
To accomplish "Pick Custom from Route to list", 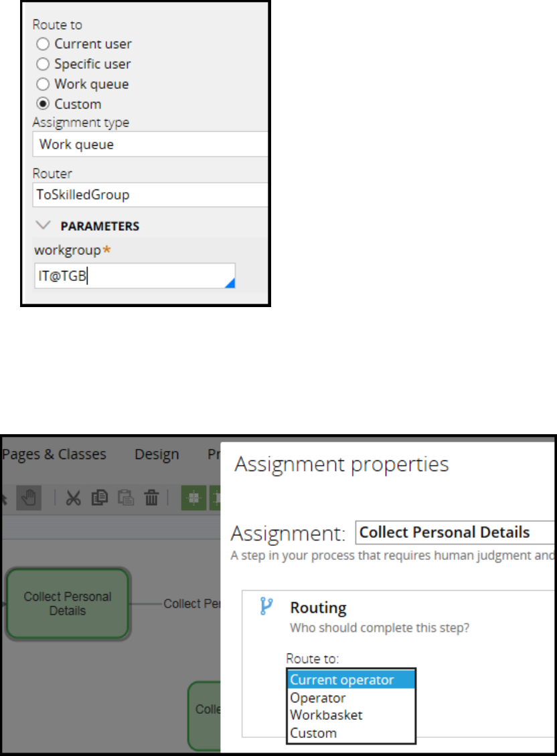I will 313,733.
